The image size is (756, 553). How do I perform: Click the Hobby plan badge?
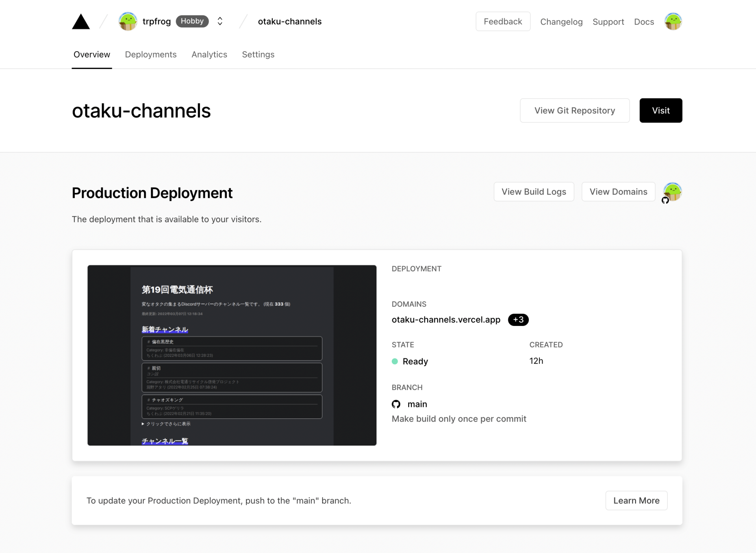pos(192,21)
